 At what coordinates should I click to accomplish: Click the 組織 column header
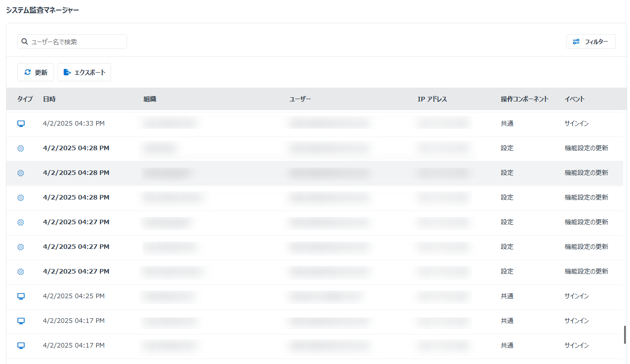(150, 99)
